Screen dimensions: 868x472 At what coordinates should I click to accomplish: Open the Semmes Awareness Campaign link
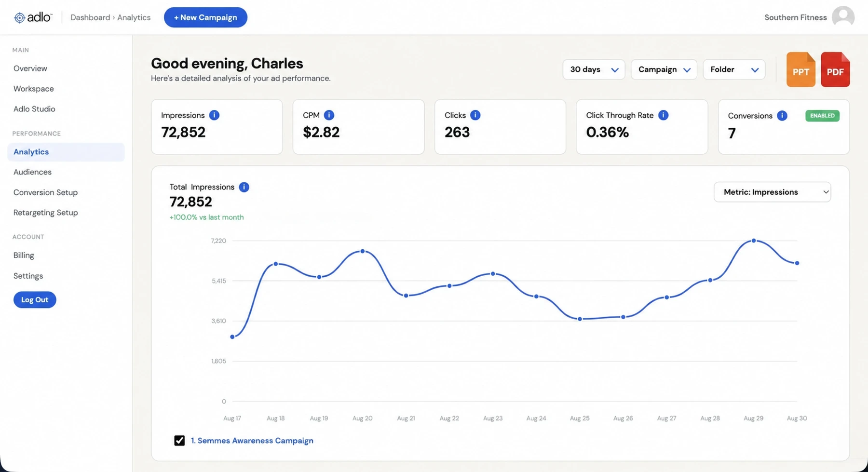tap(252, 441)
